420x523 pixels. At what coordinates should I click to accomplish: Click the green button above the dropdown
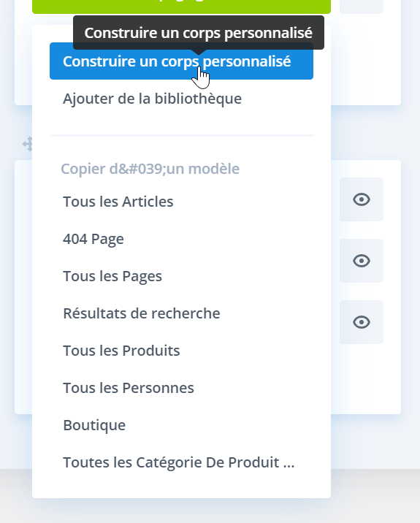[x=181, y=6]
